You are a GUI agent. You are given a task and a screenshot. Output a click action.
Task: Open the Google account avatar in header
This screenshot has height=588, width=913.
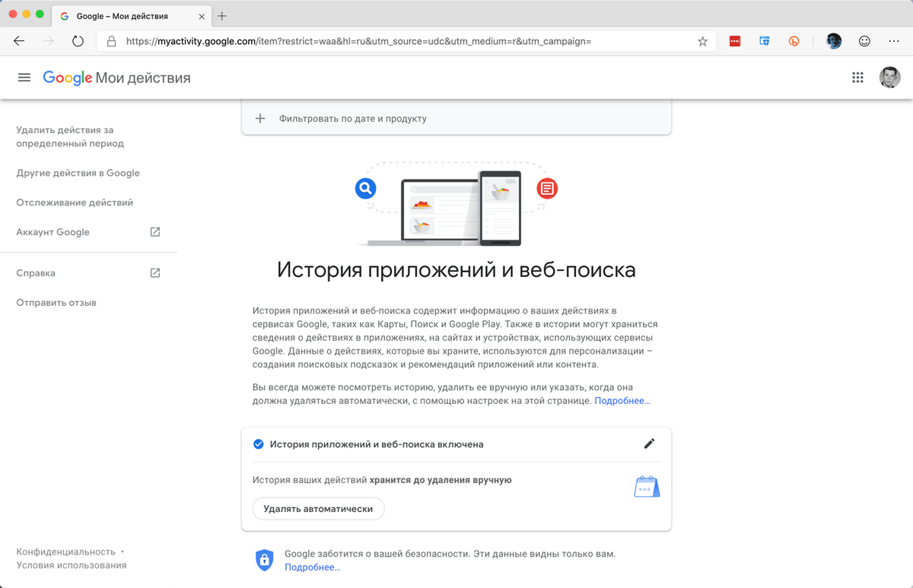pos(890,78)
